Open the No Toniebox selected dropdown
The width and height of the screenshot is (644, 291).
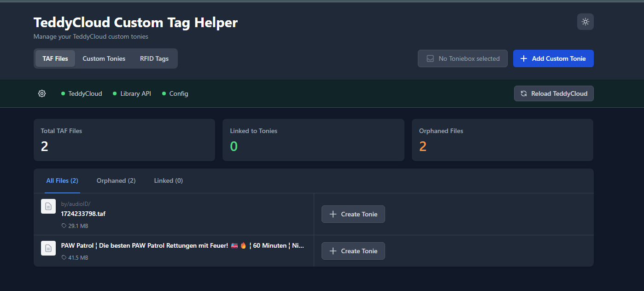(463, 58)
